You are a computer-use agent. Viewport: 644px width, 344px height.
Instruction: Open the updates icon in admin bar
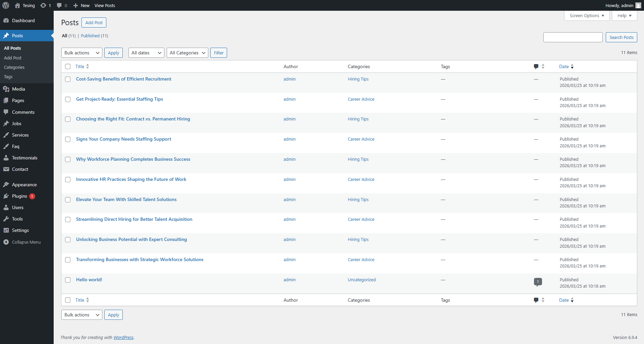[x=43, y=5]
